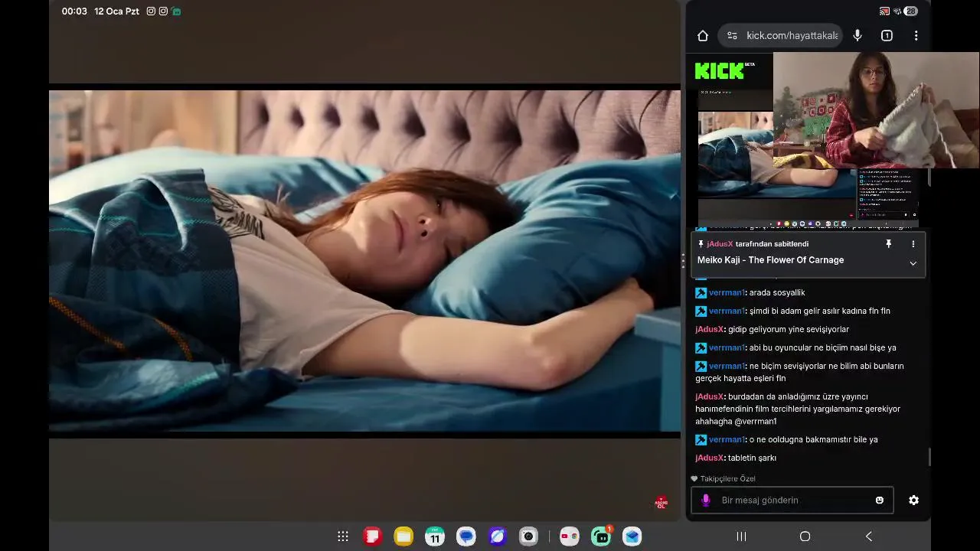The image size is (980, 551).
Task: Open the app drawer grid icon
Action: 343,536
